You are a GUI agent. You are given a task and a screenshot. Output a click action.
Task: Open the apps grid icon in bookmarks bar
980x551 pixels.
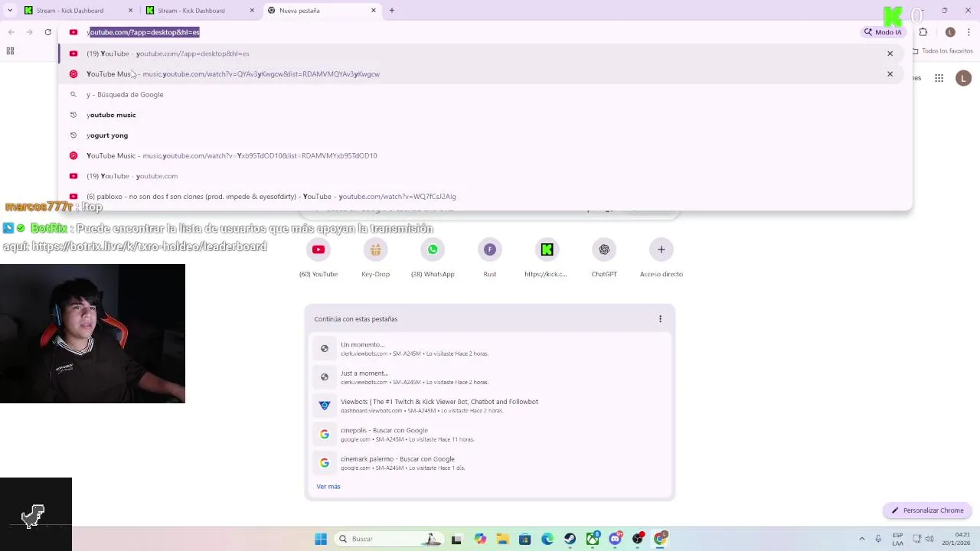[x=10, y=51]
